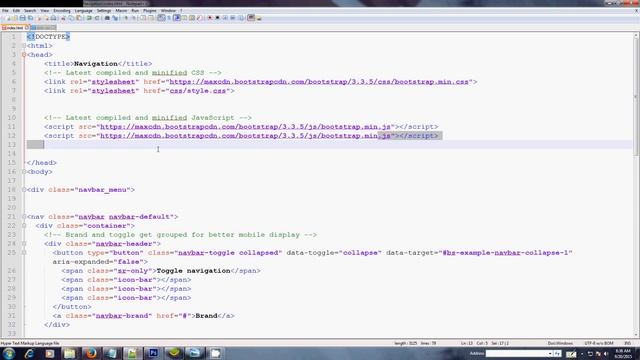Click the Undo toolbar icon
The image size is (640, 360).
89,18
